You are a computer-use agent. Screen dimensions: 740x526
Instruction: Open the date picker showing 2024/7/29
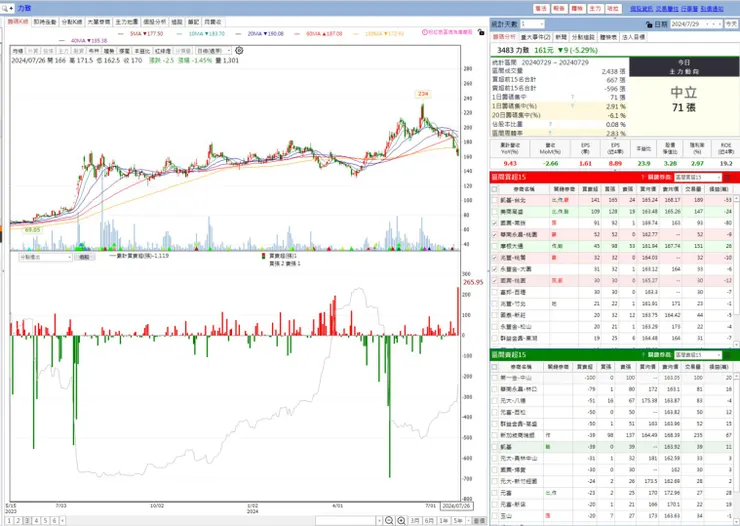[x=696, y=24]
